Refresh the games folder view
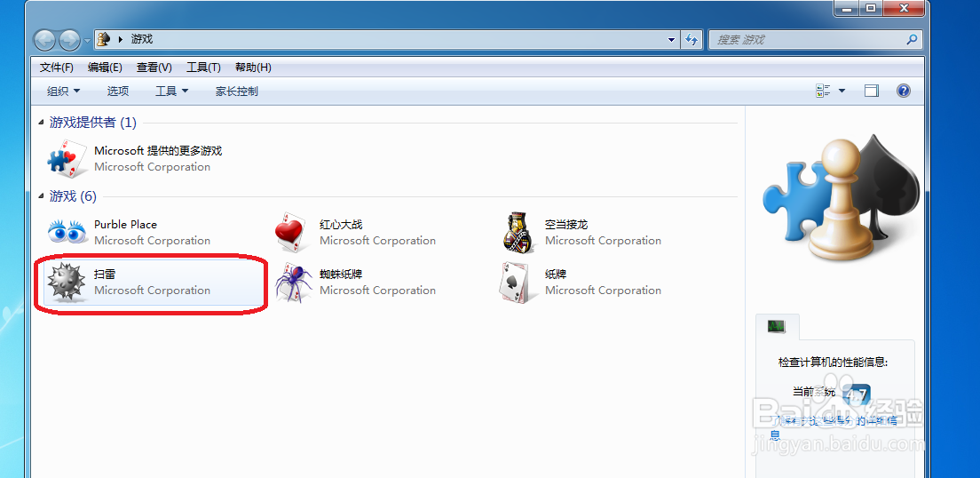 [692, 39]
